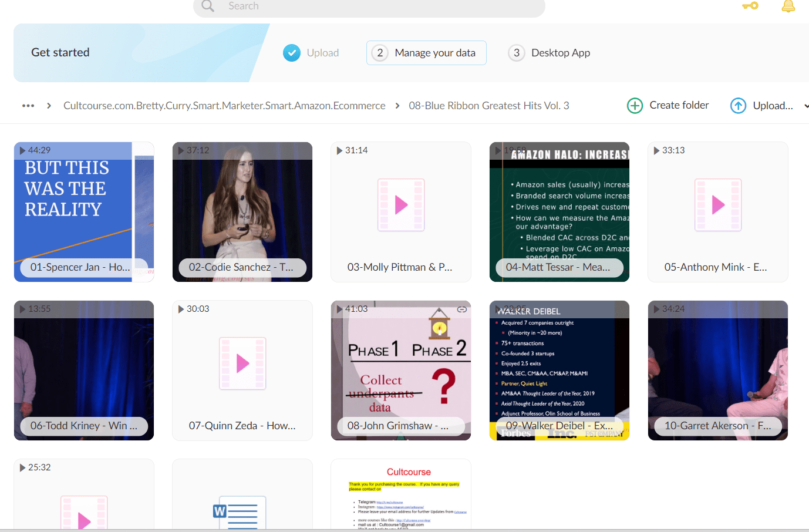Screen dimensions: 809x532
Task: Click video file icon for 03-Molly Pittman
Action: click(401, 205)
